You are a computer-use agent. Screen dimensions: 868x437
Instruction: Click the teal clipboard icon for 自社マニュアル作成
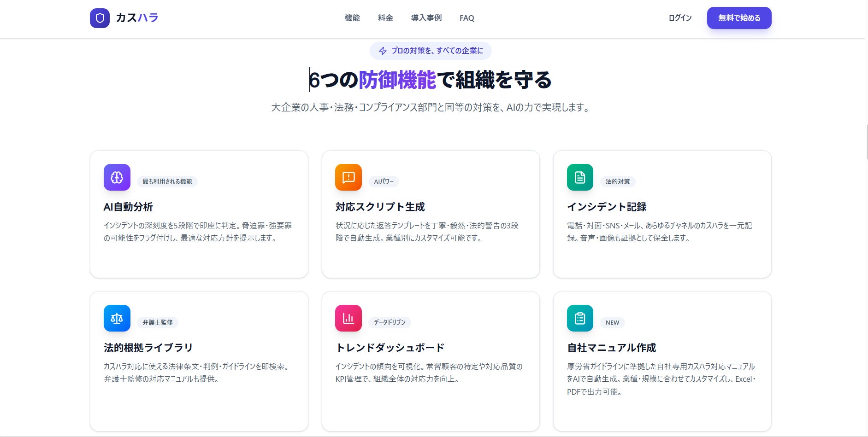(x=580, y=318)
